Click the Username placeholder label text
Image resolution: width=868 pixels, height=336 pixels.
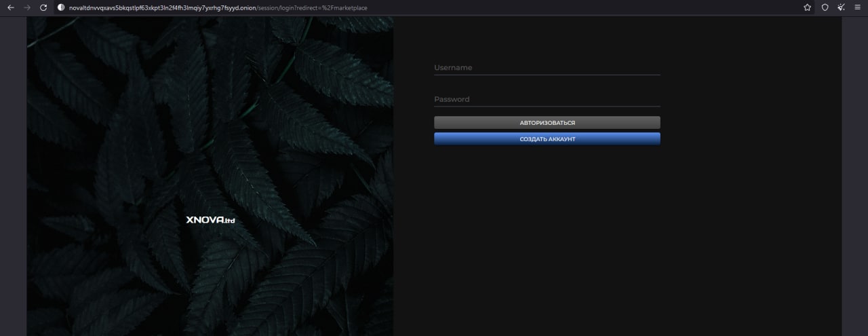(x=453, y=68)
